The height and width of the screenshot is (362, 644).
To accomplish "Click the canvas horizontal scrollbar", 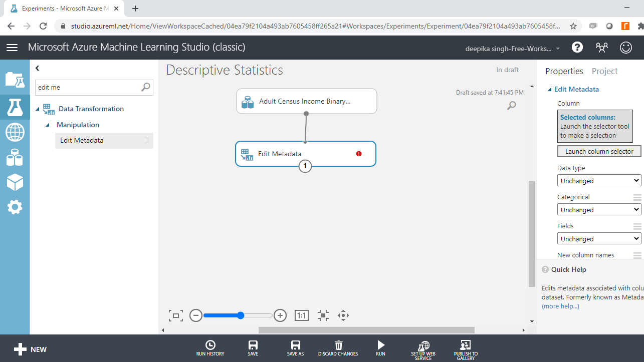I will (x=366, y=330).
